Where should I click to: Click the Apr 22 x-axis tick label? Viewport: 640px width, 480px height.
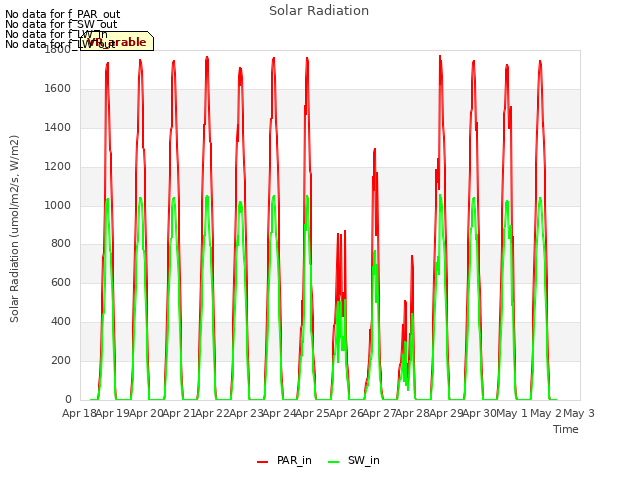click(x=213, y=413)
